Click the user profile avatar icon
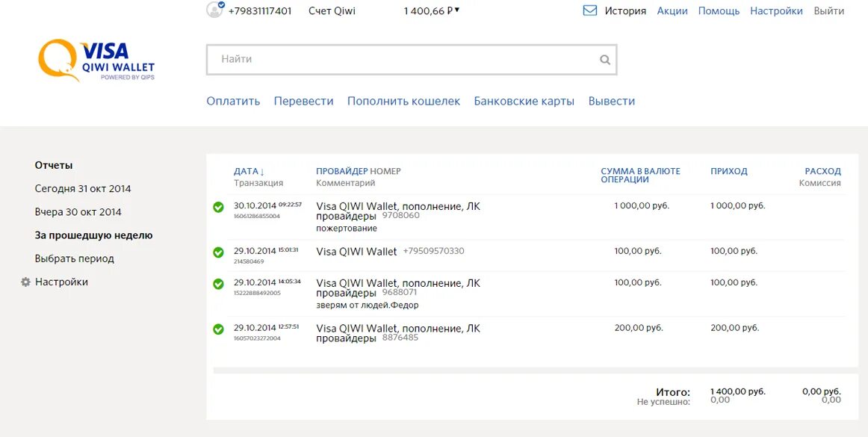Screen dimensions: 868x437 pyautogui.click(x=215, y=10)
